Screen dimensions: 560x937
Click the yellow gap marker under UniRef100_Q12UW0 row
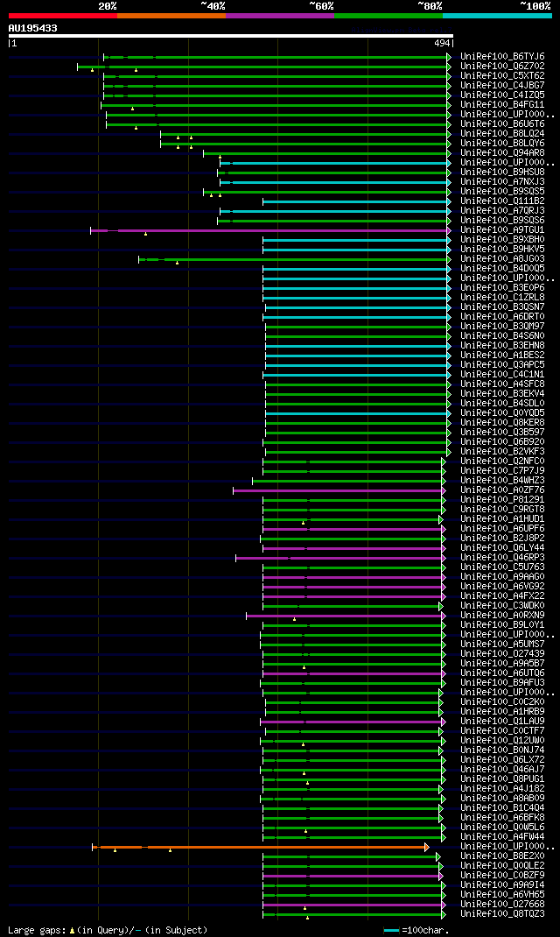pos(304,744)
